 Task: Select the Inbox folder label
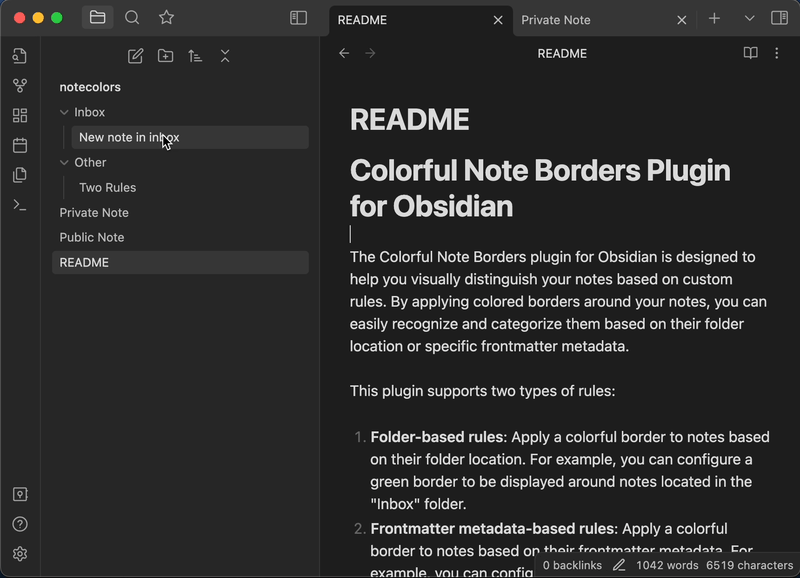pos(89,112)
